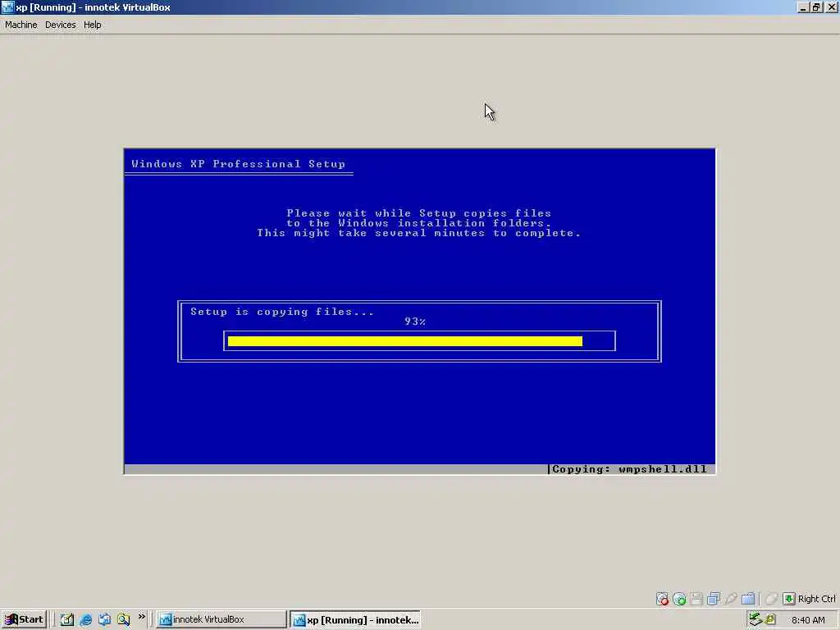840x630 pixels.
Task: Click the safely remove hardware tray icon
Action: pos(756,619)
